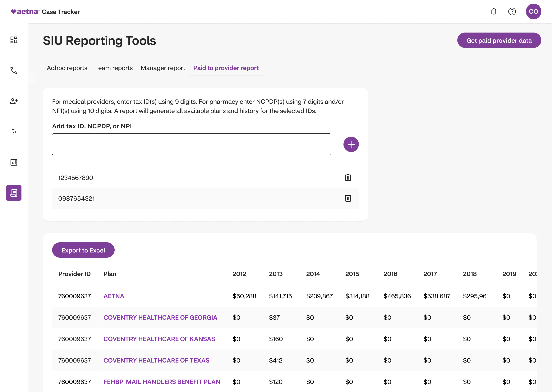Click Get paid provider data button

pos(499,40)
